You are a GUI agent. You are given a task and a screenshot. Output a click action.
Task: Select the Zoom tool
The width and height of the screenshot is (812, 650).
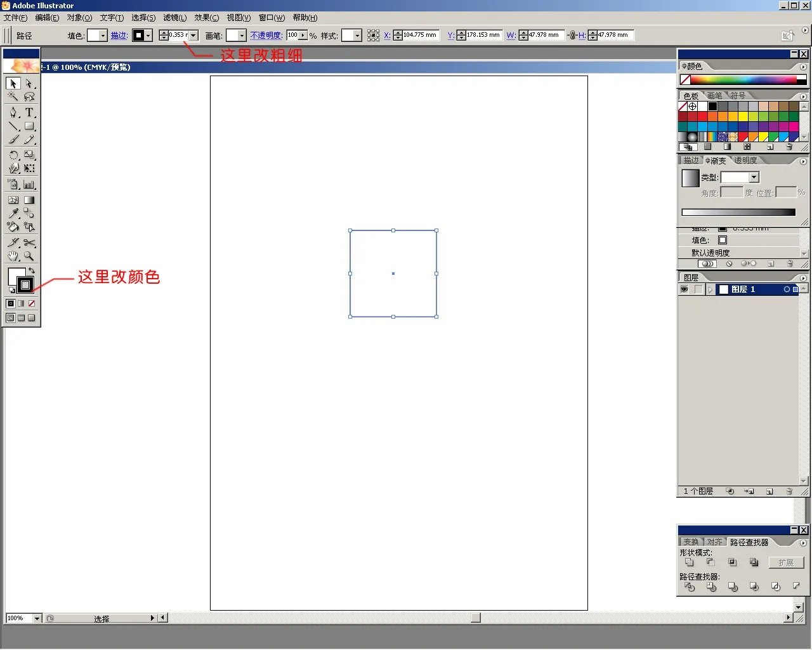point(29,256)
